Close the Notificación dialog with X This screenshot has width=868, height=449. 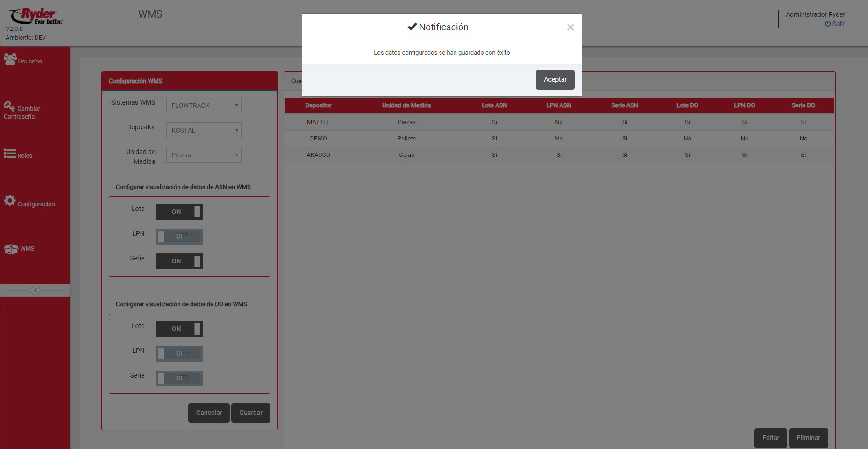[x=570, y=28]
